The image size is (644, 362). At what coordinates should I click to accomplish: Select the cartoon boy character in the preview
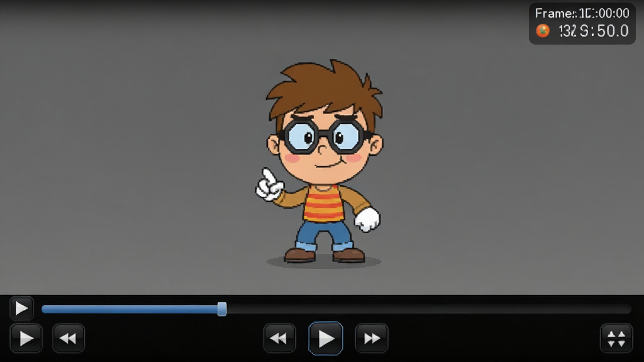[x=323, y=162]
